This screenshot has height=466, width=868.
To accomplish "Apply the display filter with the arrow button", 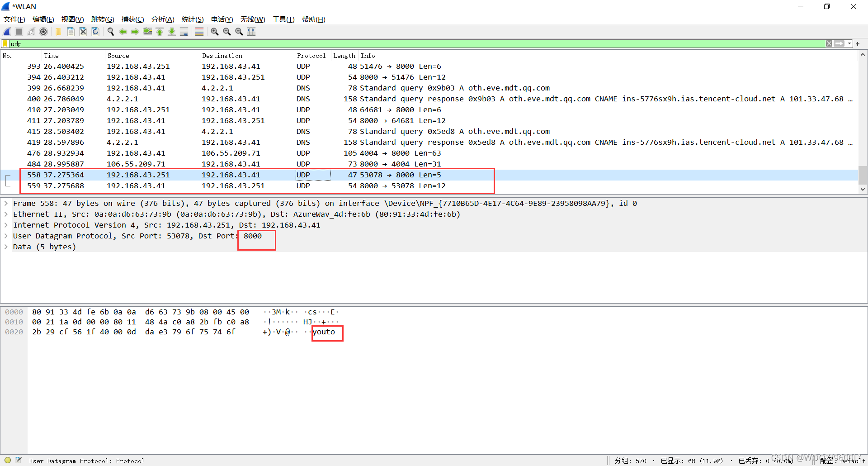I will [x=840, y=43].
